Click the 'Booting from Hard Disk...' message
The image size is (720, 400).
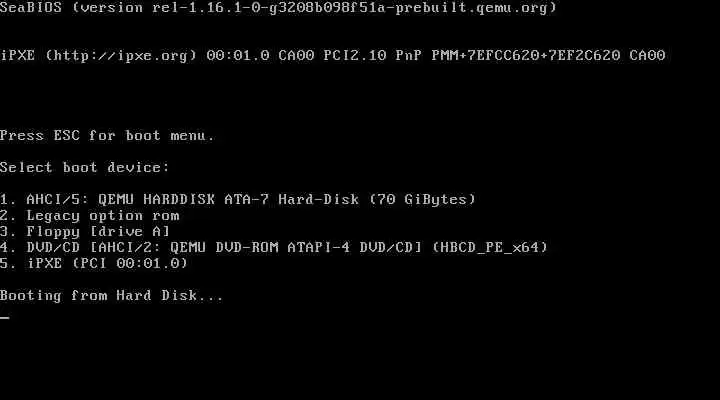pyautogui.click(x=112, y=295)
